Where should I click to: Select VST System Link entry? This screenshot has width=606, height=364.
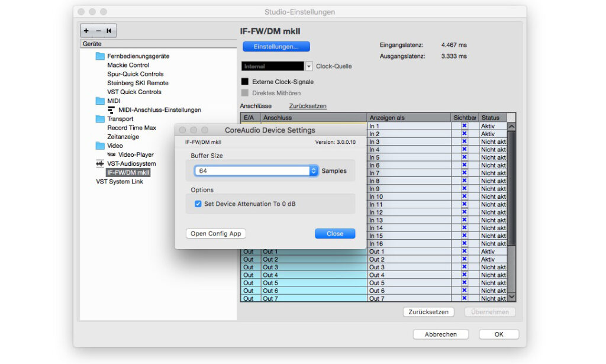pos(120,181)
